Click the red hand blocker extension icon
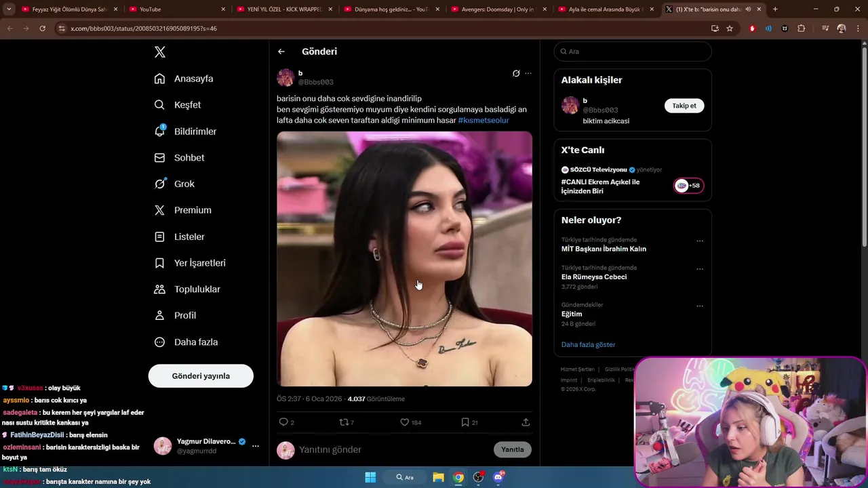Viewport: 868px width, 488px height. [752, 28]
